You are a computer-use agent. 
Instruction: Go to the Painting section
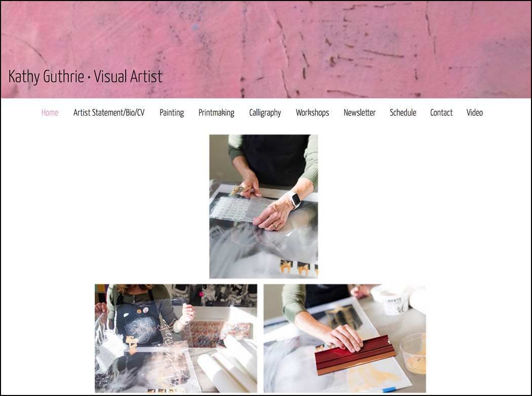[x=172, y=113]
